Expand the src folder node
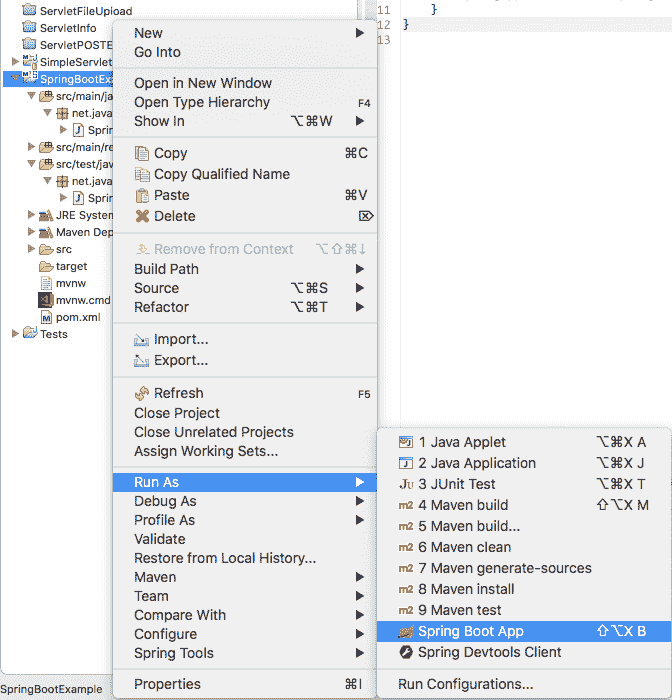This screenshot has height=700, width=672. [x=31, y=248]
